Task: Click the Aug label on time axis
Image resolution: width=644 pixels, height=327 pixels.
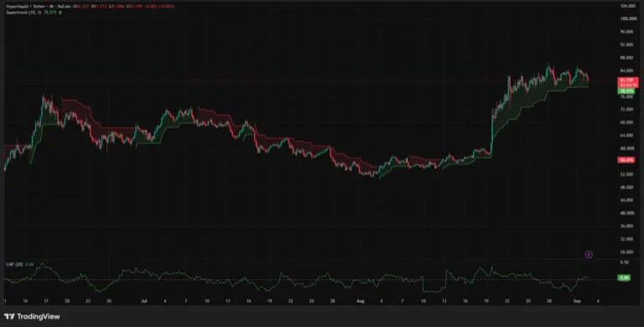Action: pyautogui.click(x=361, y=301)
